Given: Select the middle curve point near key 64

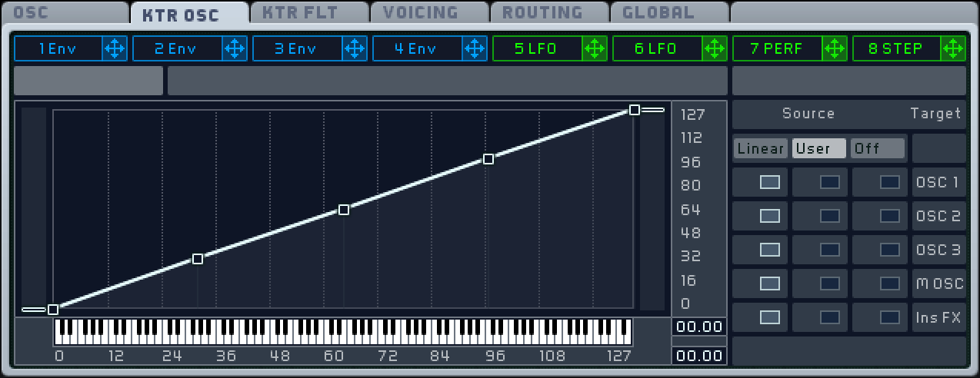Looking at the screenshot, I should [344, 210].
